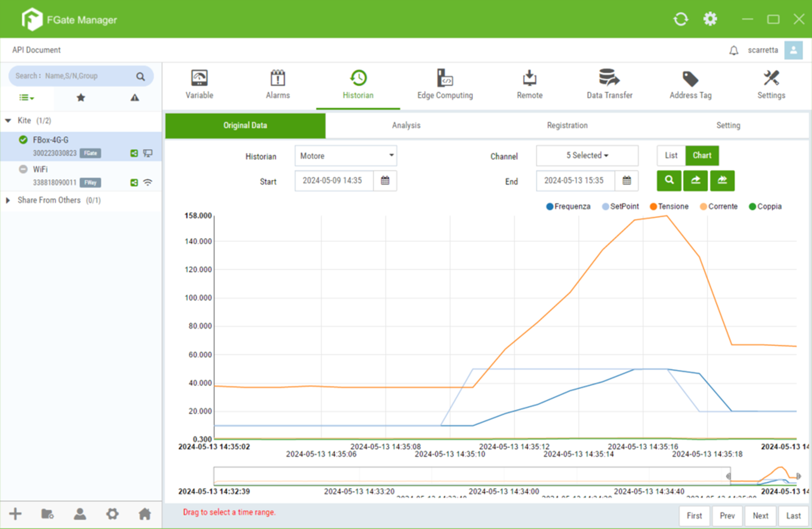Toggle Coppia series in chart legend
The height and width of the screenshot is (529, 812).
coord(765,206)
